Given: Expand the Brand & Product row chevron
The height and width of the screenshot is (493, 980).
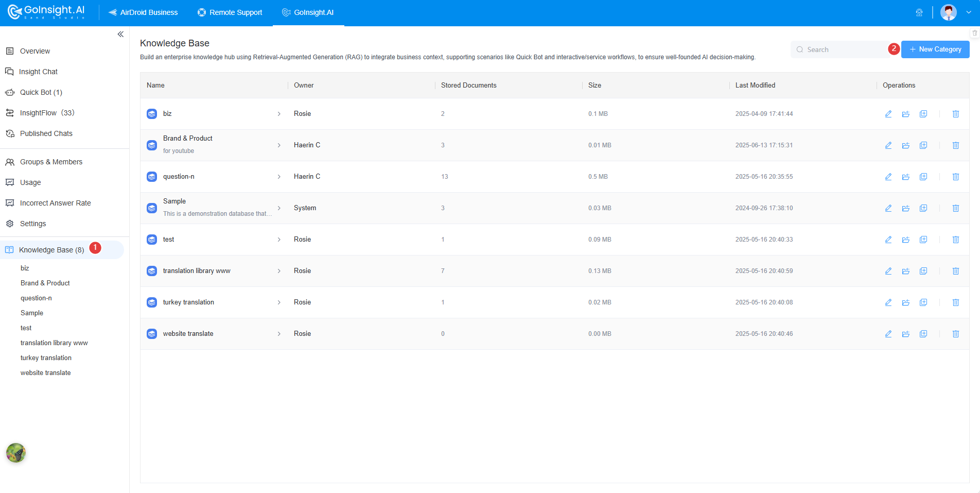Looking at the screenshot, I should tap(279, 145).
